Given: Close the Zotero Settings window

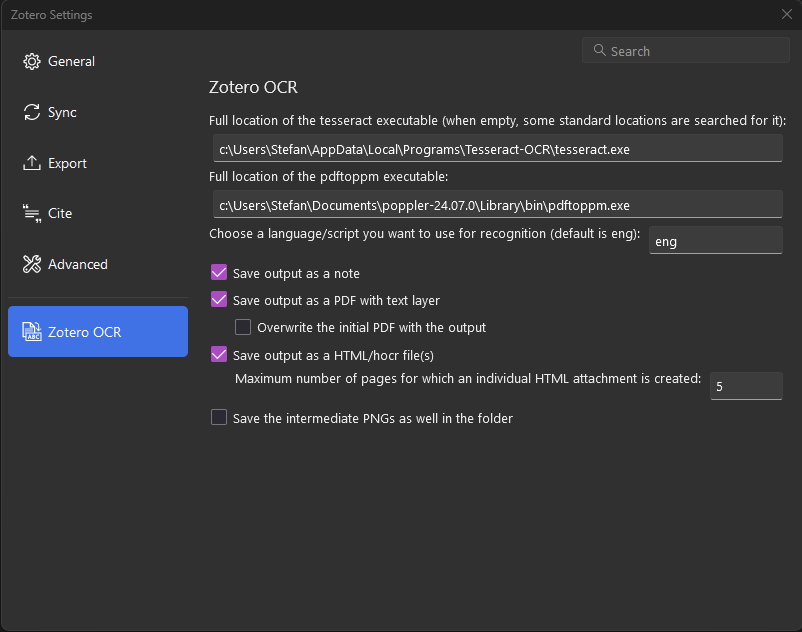Looking at the screenshot, I should 787,14.
